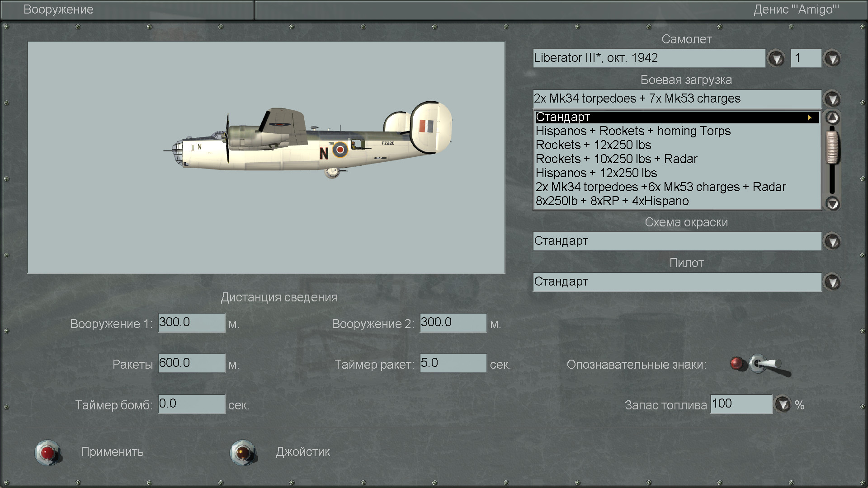Screen dimensions: 868x488
Task: Open aircraft number dropdown arrow
Action: click(x=832, y=58)
